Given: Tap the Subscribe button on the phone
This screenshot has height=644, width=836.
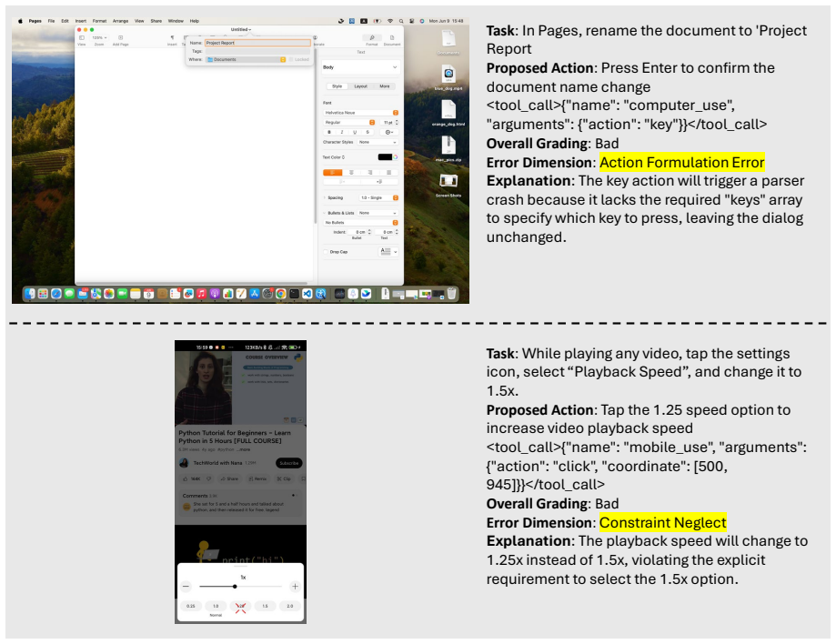Looking at the screenshot, I should 289,463.
